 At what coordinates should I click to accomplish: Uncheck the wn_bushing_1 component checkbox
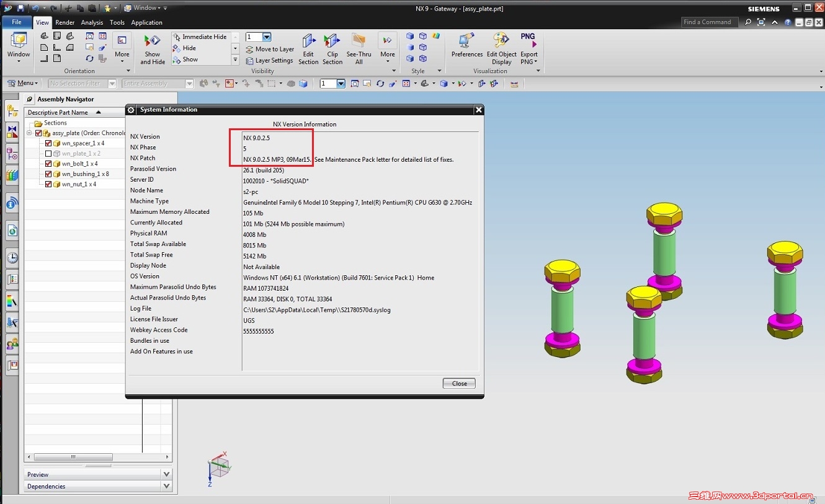point(48,174)
